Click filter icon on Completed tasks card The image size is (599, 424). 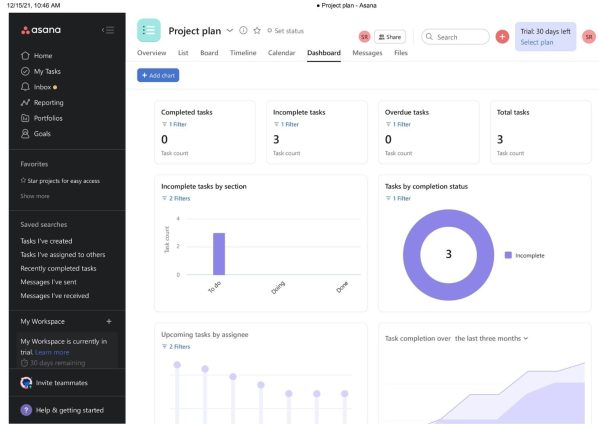[164, 125]
